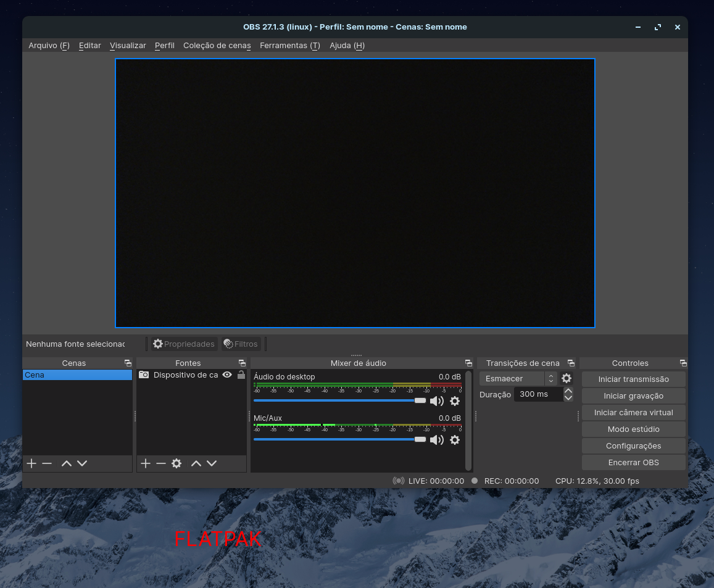
Task: Click Iniciar gravação button
Action: click(633, 396)
